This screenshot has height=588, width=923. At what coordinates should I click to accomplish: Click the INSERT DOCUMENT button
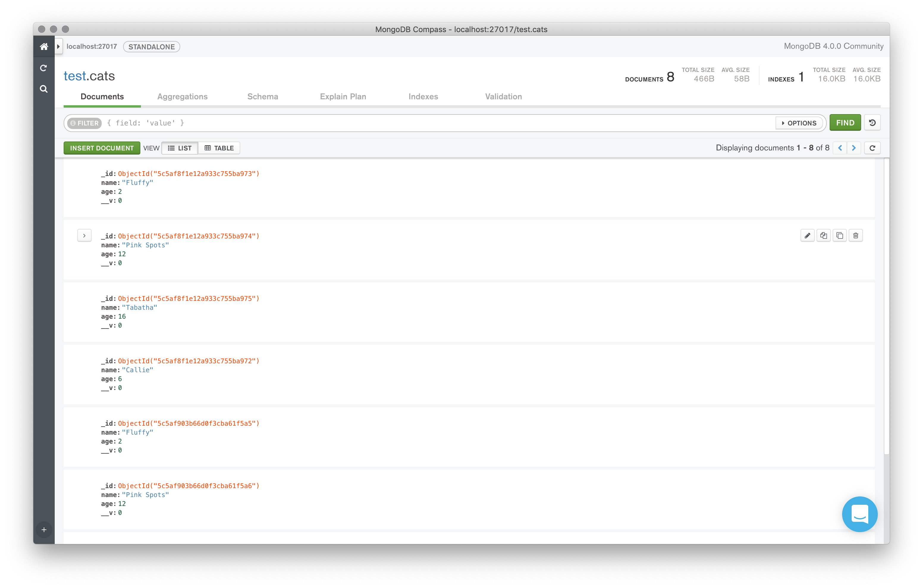(102, 148)
